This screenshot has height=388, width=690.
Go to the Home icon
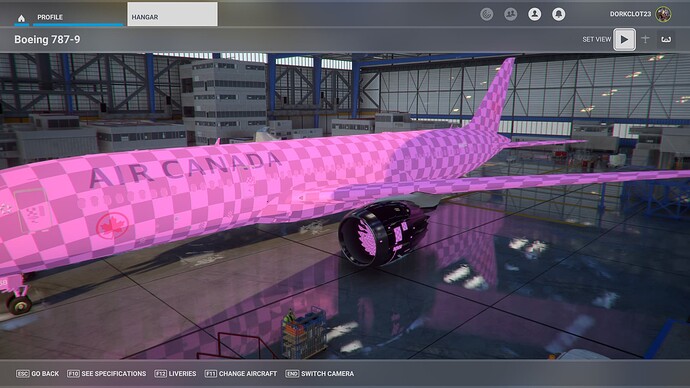[21, 18]
